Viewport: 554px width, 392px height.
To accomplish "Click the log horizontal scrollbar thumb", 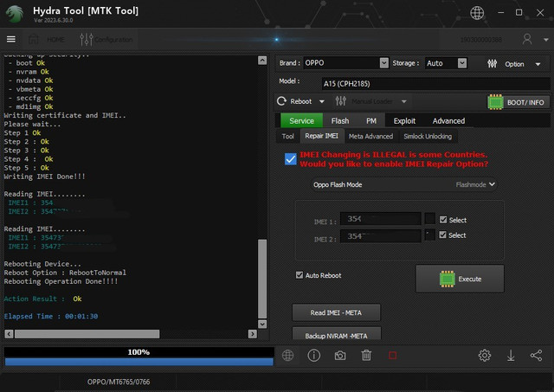I will [87, 334].
